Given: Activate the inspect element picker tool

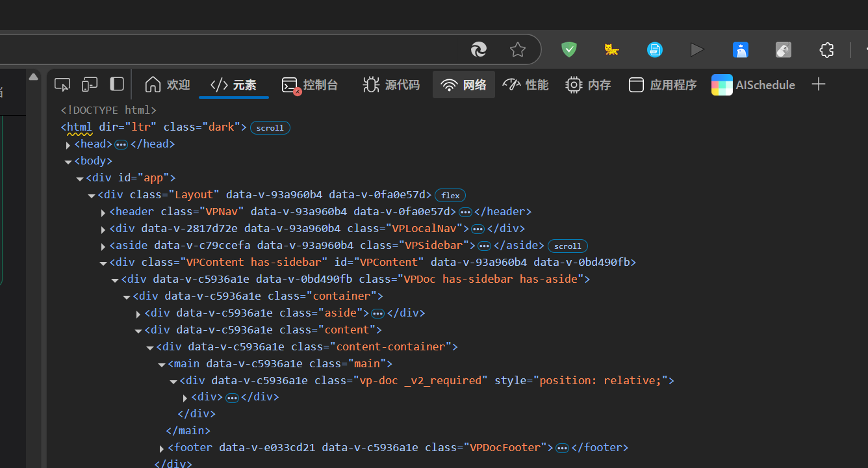Looking at the screenshot, I should click(62, 84).
